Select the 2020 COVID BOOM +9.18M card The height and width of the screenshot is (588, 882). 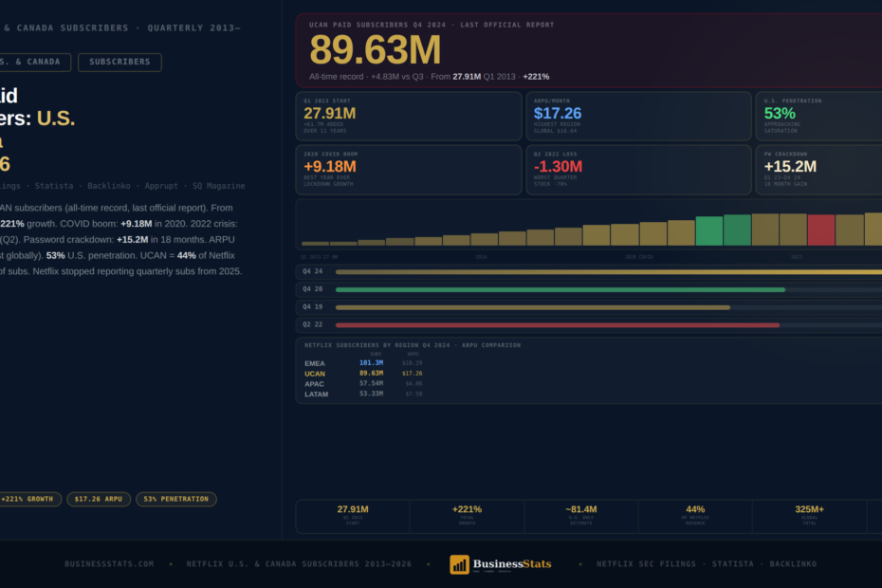[409, 170]
